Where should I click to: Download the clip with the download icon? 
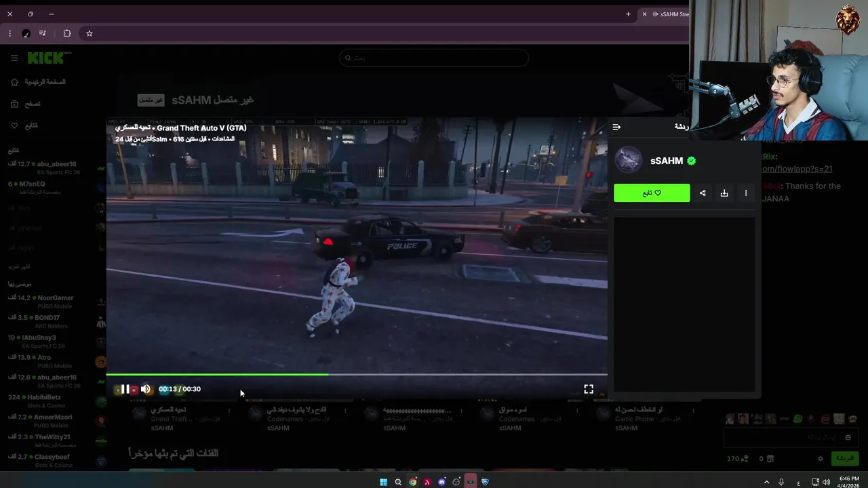724,193
